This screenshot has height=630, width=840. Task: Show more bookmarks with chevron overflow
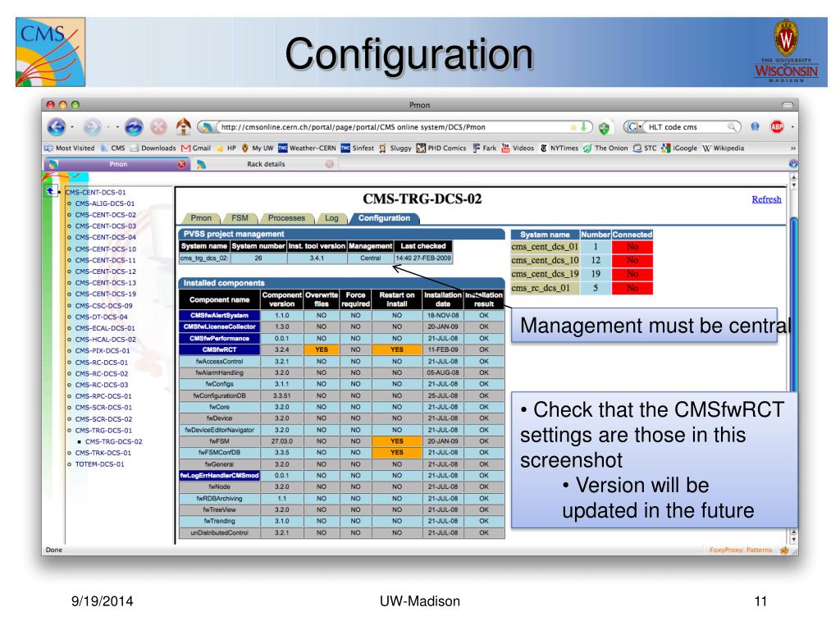pyautogui.click(x=793, y=148)
